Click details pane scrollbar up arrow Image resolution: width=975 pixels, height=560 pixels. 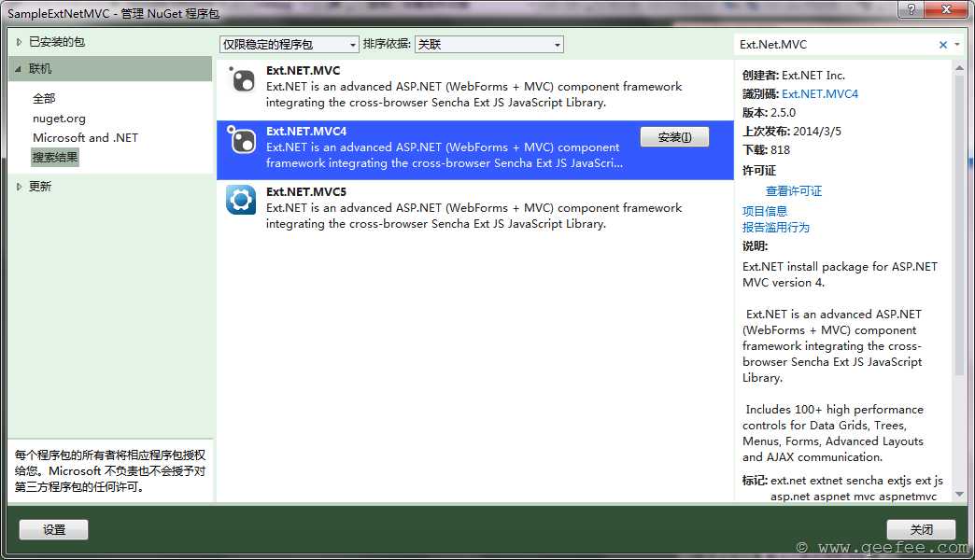(959, 68)
